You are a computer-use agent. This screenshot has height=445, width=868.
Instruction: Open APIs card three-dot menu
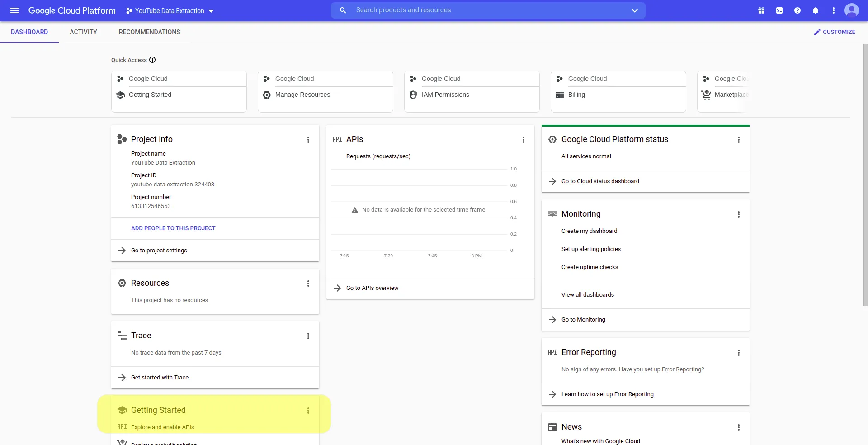click(x=524, y=140)
